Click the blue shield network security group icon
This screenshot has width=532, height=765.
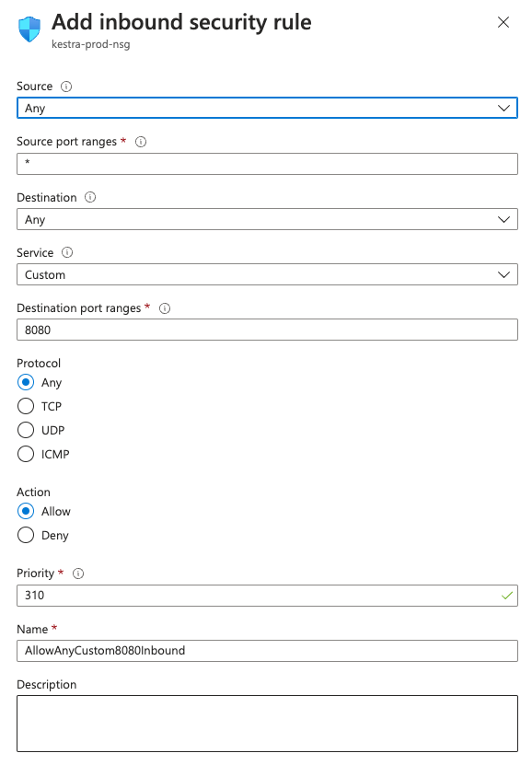coord(29,29)
